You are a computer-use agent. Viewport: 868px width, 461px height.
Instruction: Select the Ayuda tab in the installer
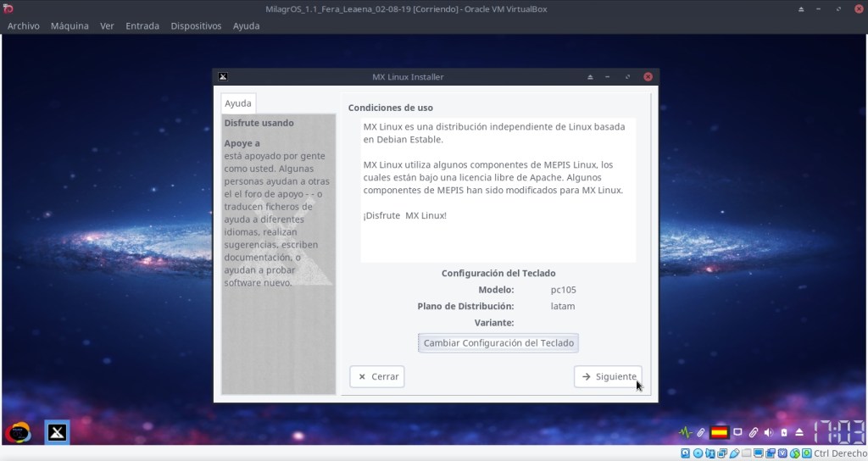(238, 103)
